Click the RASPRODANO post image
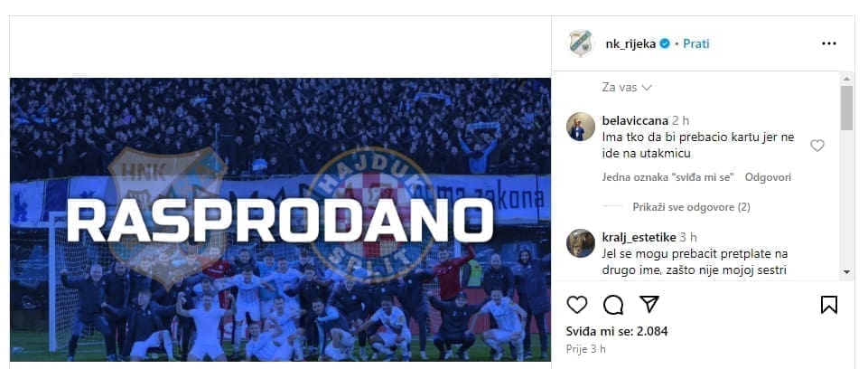 pyautogui.click(x=280, y=220)
